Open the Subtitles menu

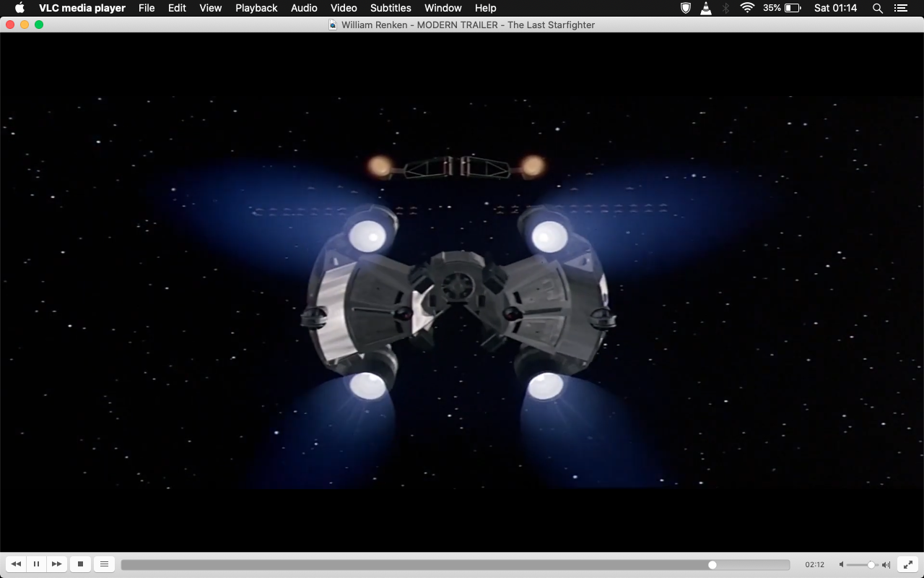point(391,8)
